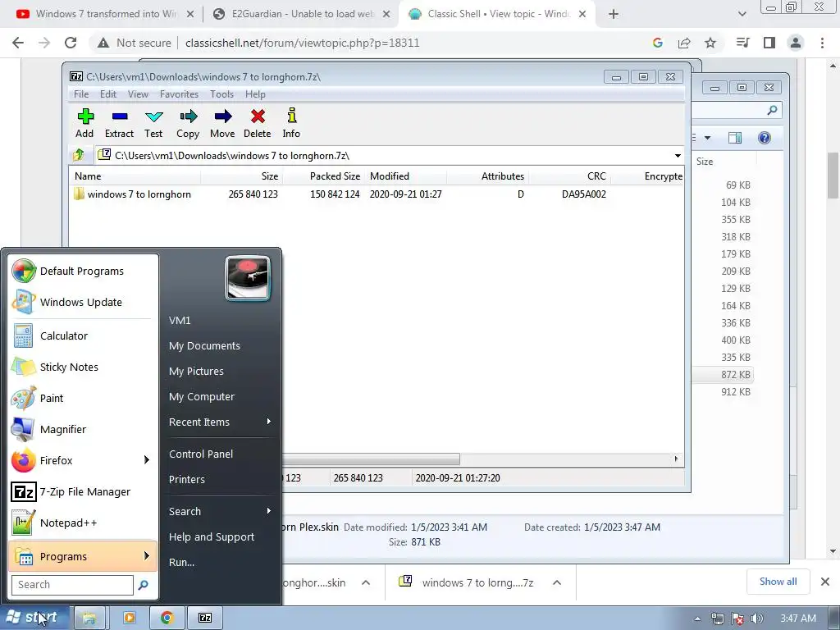This screenshot has width=840, height=630.
Task: Open My Pictures
Action: (197, 372)
